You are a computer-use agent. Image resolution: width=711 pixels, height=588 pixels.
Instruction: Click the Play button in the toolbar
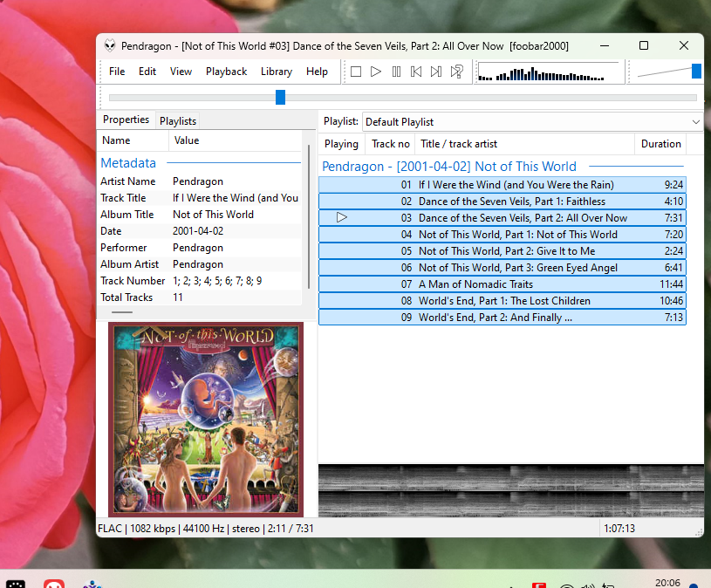click(x=376, y=72)
